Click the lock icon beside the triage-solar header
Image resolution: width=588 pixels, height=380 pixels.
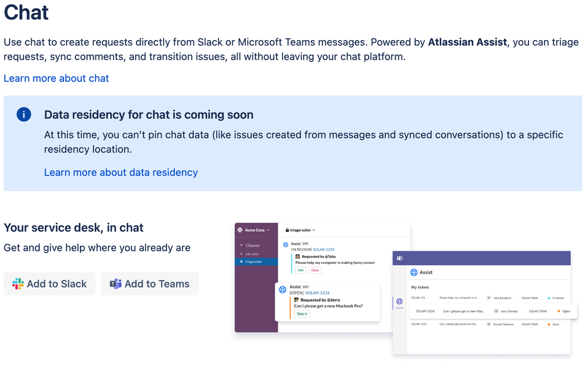pyautogui.click(x=287, y=230)
